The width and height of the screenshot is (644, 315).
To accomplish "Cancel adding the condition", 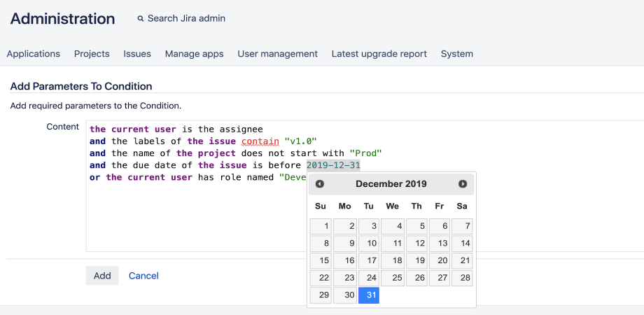I will click(143, 276).
